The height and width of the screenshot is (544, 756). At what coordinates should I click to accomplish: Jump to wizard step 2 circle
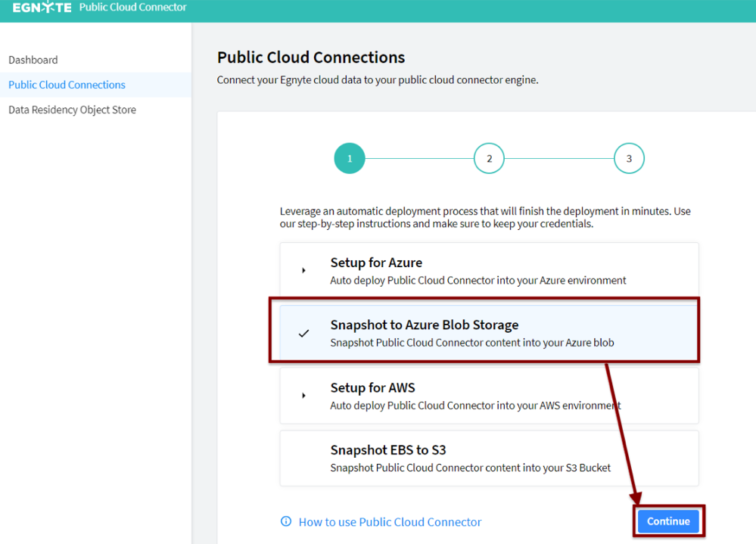[489, 158]
